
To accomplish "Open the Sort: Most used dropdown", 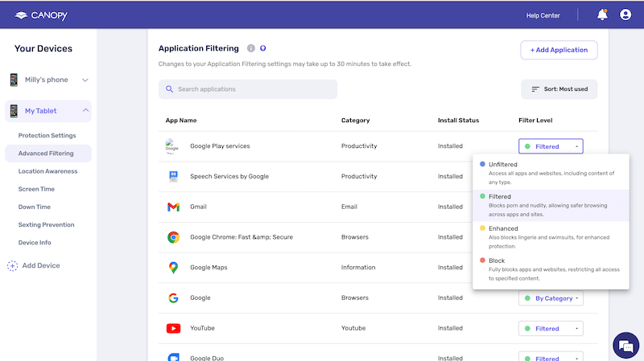I will [559, 89].
